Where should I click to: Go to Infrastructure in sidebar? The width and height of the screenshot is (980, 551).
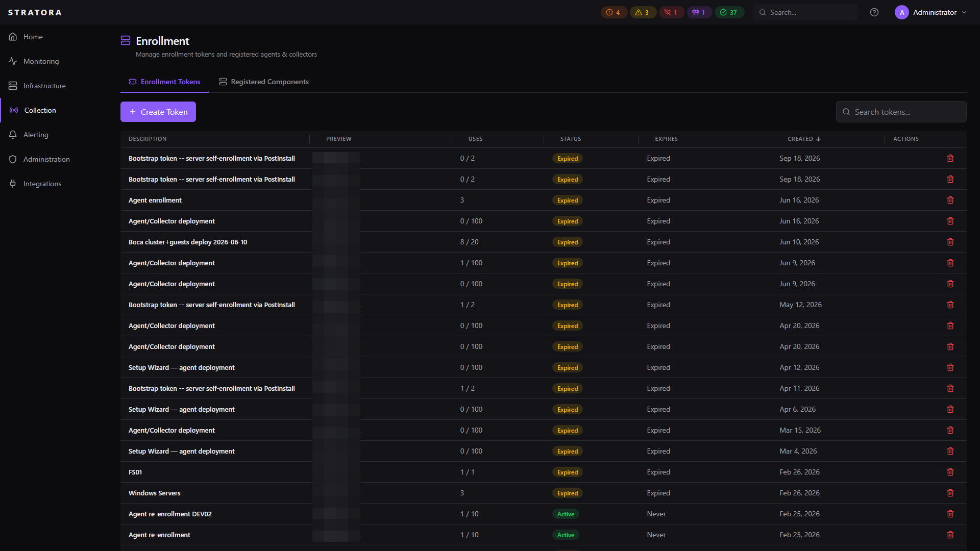click(44, 86)
